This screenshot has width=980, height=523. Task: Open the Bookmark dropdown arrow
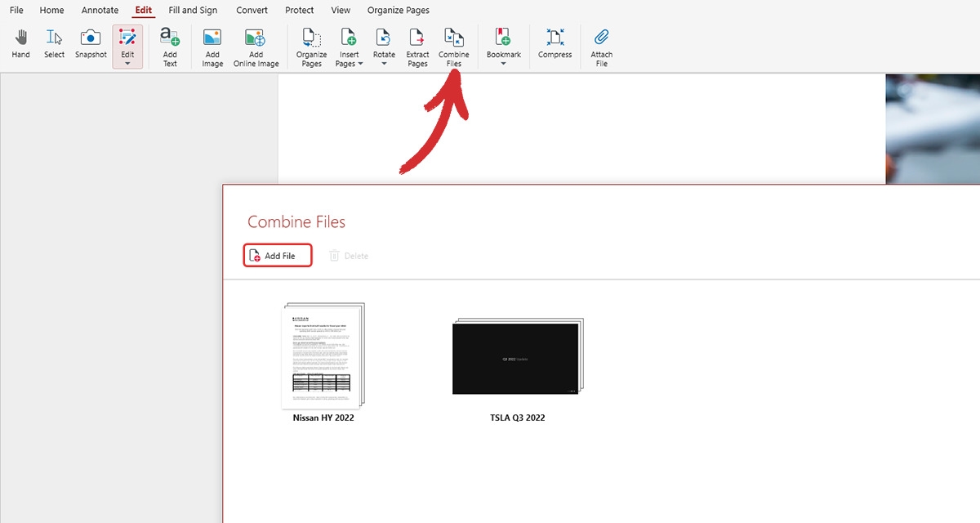pos(503,64)
